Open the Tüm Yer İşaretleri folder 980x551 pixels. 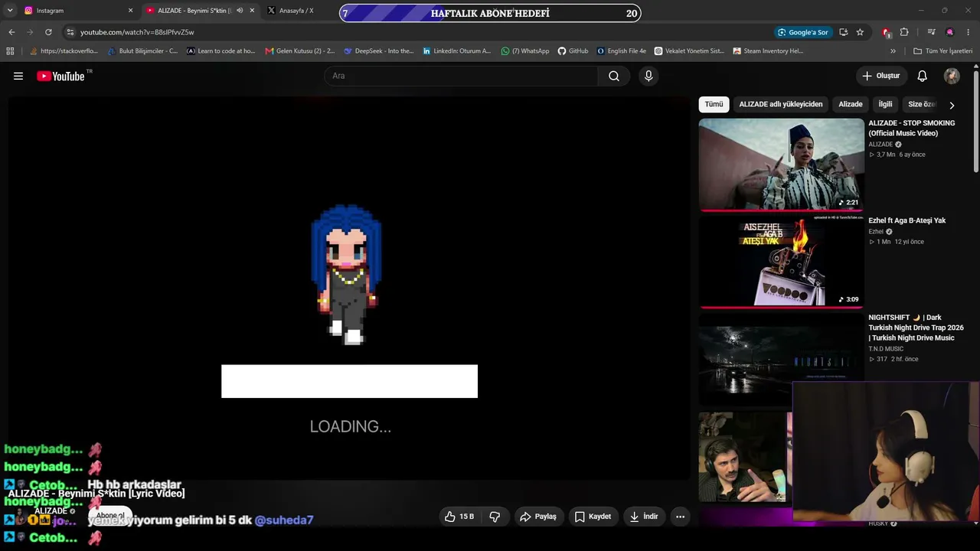pos(942,51)
